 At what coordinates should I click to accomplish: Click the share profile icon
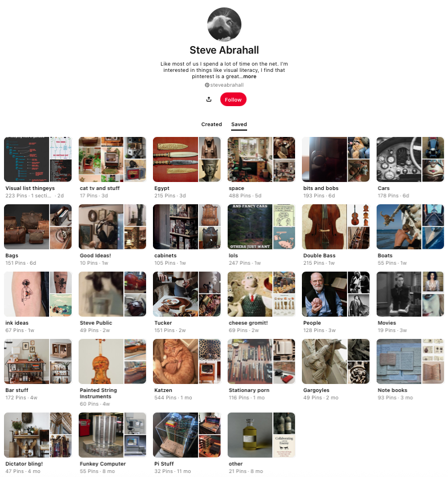click(209, 99)
